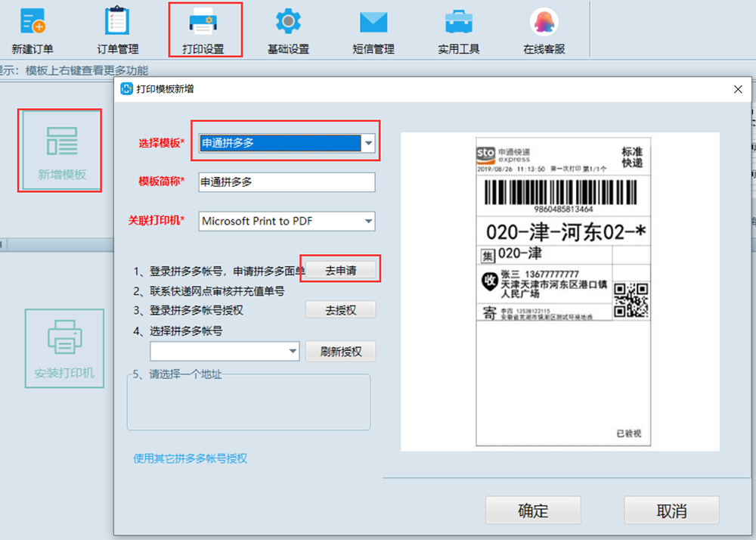The height and width of the screenshot is (540, 756).
Task: Open the 使用其它拼多多帐号授权 link
Action: click(190, 458)
